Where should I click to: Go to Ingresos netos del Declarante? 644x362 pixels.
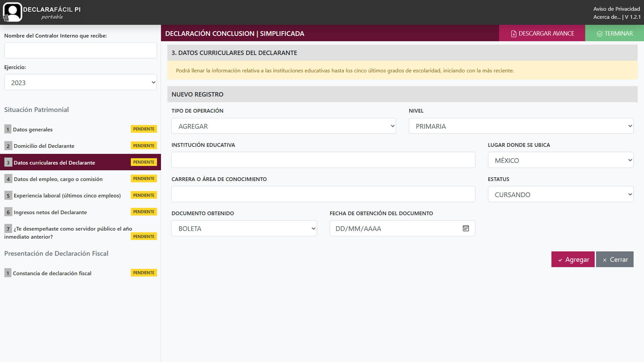click(80, 212)
